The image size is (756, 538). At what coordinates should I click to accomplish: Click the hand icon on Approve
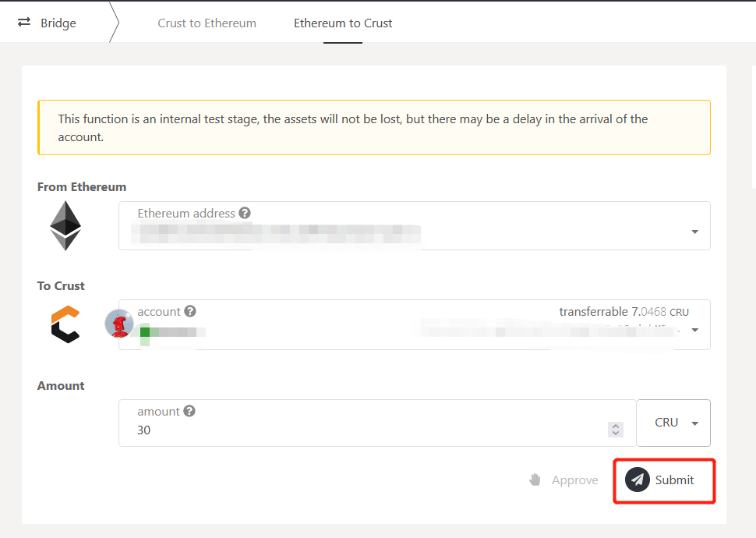535,480
